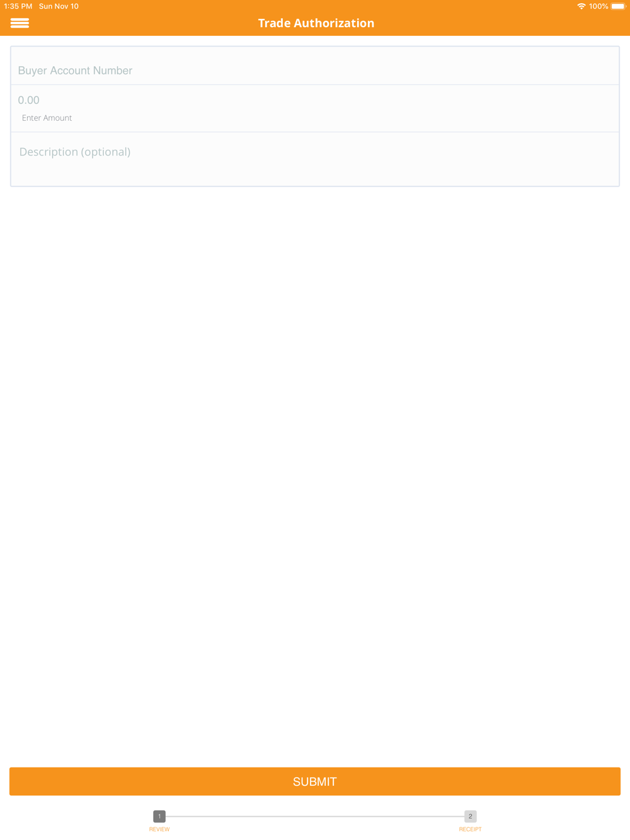Select the step 2 square marker
The height and width of the screenshot is (840, 630).
pyautogui.click(x=470, y=816)
